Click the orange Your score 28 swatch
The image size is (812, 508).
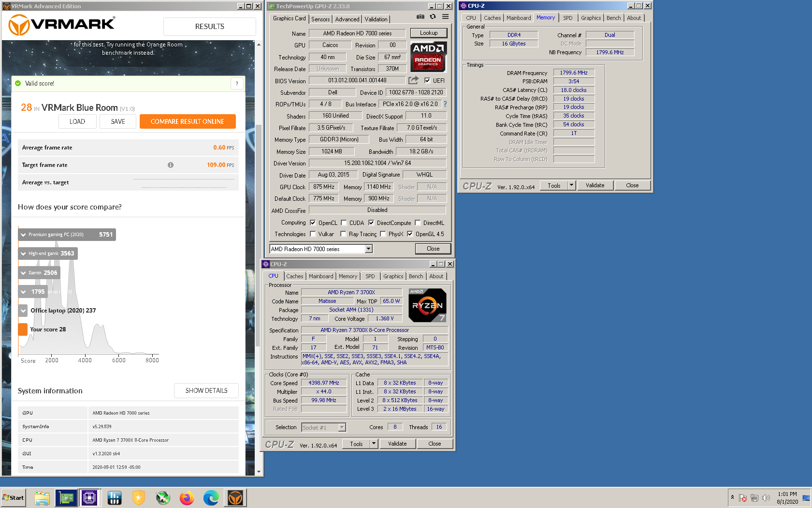click(23, 329)
